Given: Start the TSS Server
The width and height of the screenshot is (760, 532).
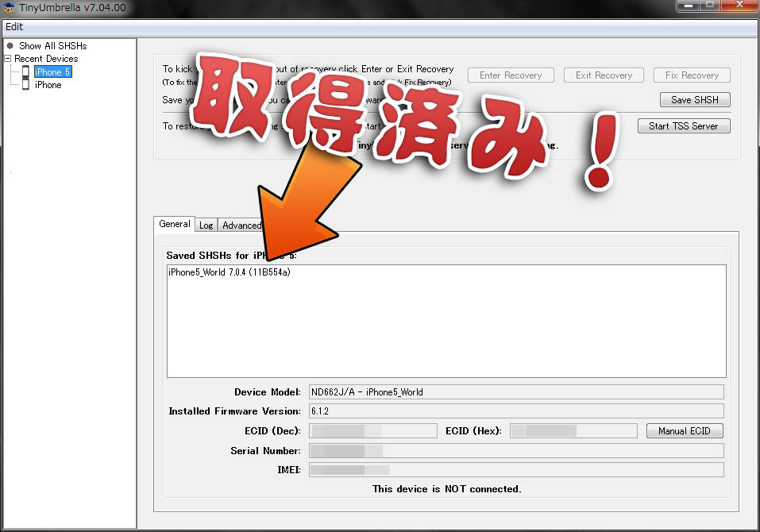Looking at the screenshot, I should [684, 126].
